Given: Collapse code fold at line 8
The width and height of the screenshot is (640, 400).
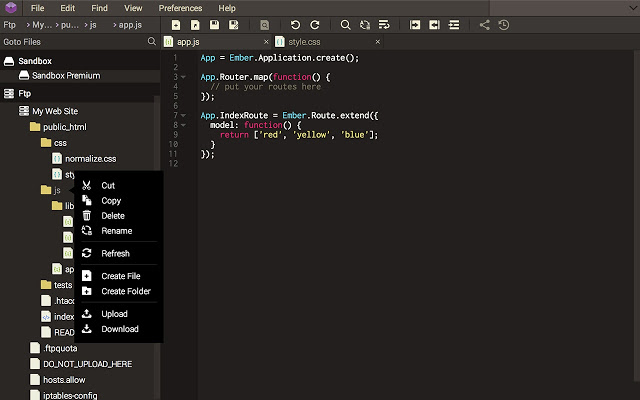Looking at the screenshot, I should tap(183, 125).
